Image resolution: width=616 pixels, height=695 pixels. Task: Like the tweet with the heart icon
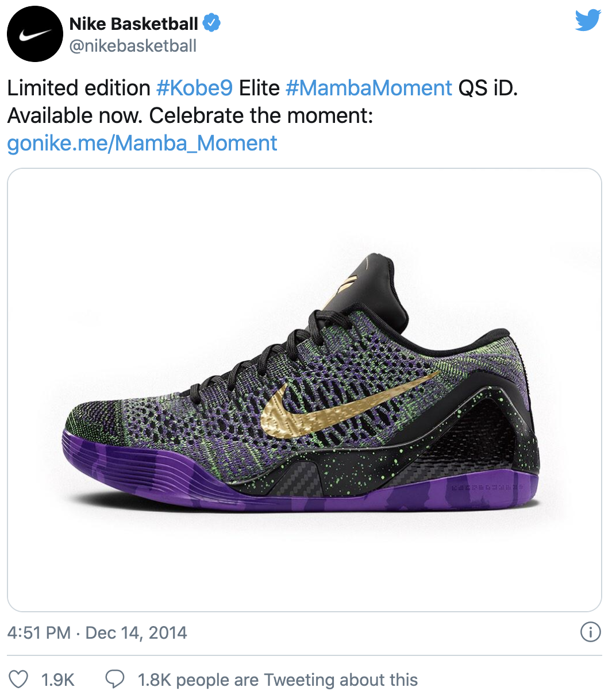[19, 679]
